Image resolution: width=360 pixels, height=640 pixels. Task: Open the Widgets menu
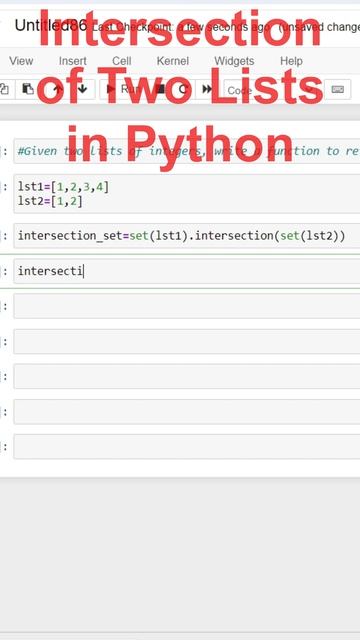coord(234,61)
